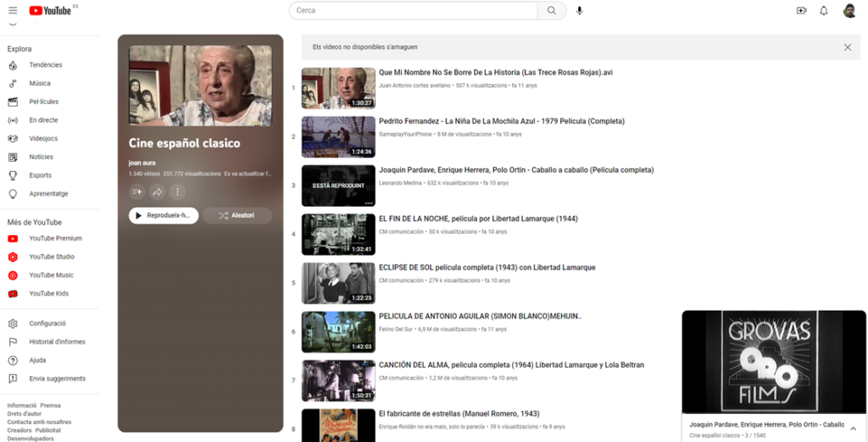868x442 pixels.
Task: Open the ECLIPSE DE SOL video thumbnail
Action: point(338,283)
